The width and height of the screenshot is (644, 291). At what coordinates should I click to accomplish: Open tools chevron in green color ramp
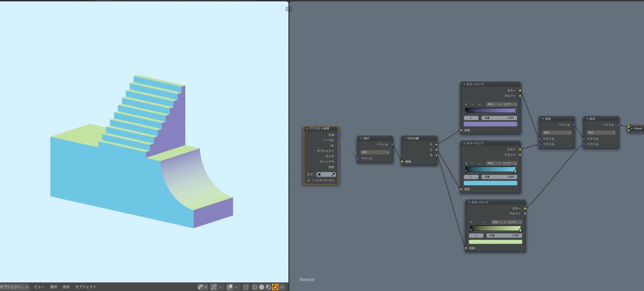coord(485,222)
